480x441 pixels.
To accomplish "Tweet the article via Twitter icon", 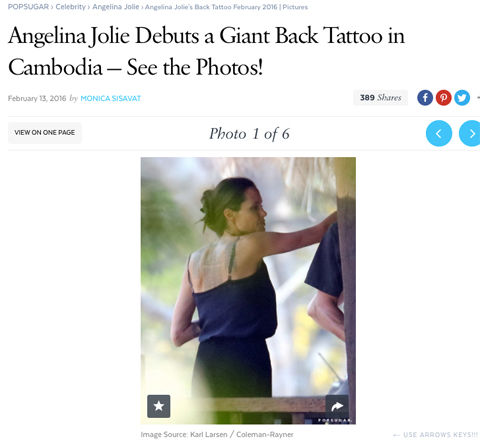I will point(462,98).
